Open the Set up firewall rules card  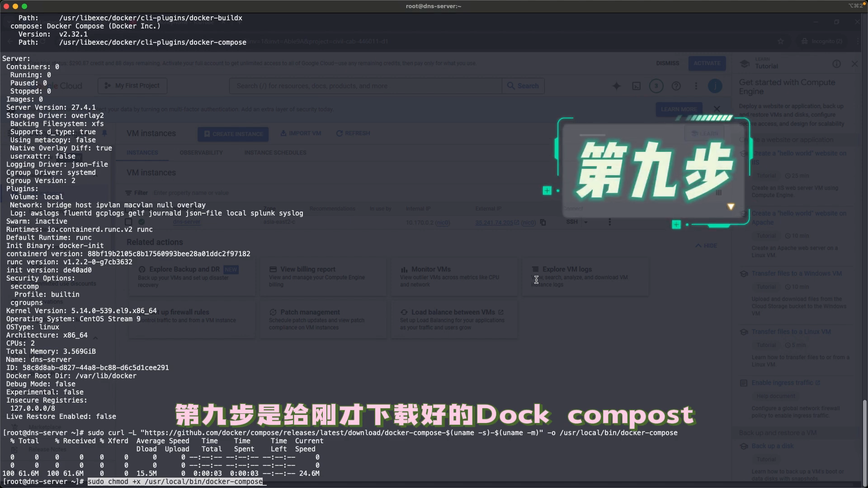(x=192, y=319)
